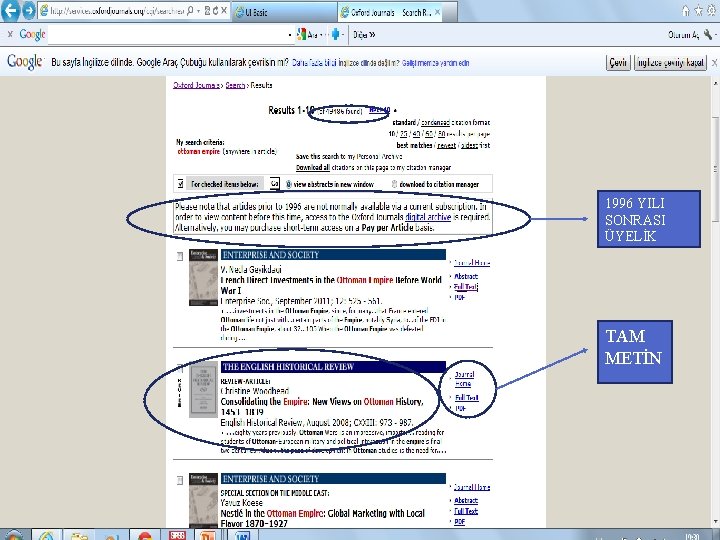Image resolution: width=720 pixels, height=540 pixels.
Task: Check the French Direct Investments article box
Action: pyautogui.click(x=180, y=256)
